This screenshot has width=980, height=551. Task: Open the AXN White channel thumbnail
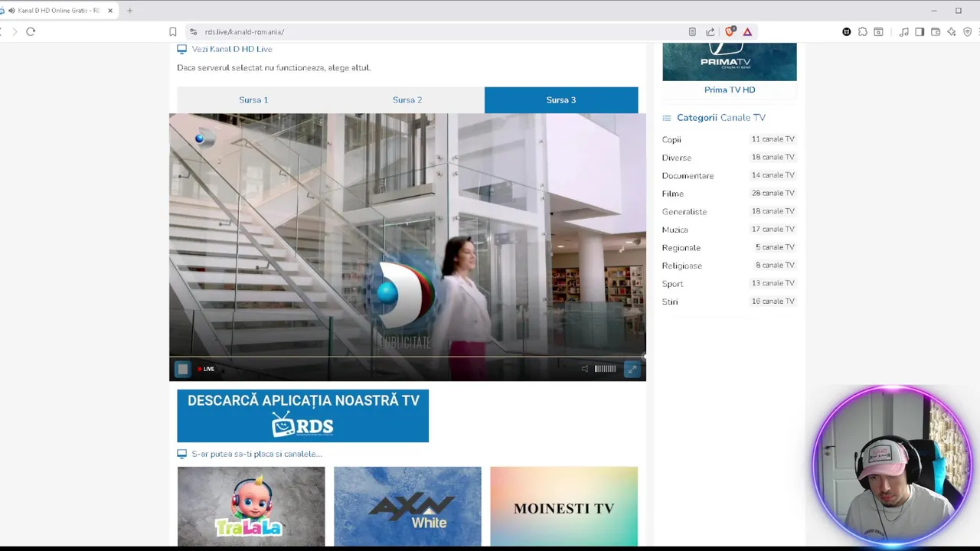coord(407,506)
